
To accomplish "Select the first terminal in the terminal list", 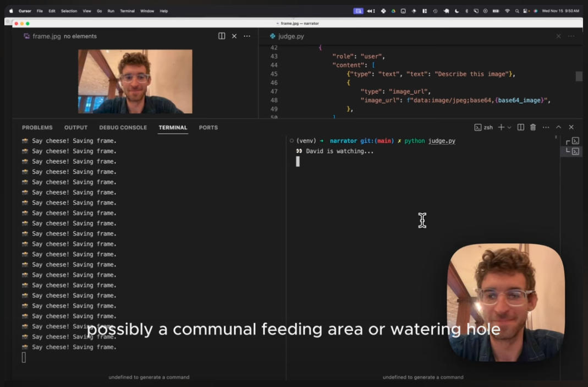I will coord(575,141).
